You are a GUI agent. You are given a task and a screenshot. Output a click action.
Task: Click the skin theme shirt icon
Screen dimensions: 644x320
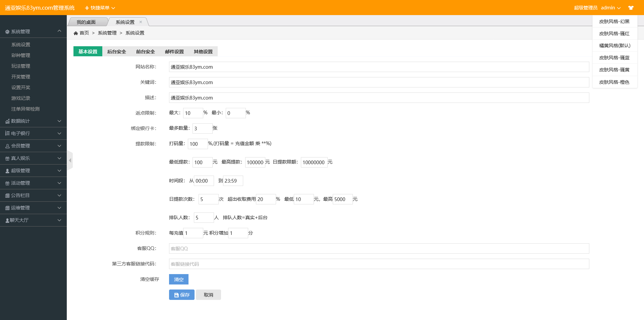(631, 8)
